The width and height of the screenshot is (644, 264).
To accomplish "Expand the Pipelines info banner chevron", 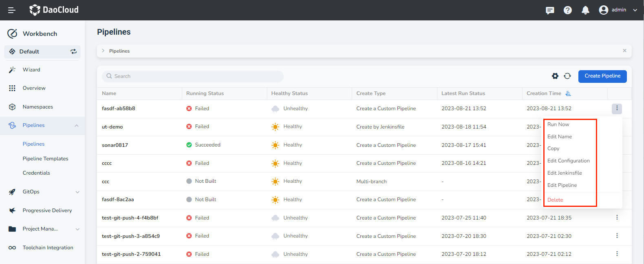I will pos(103,51).
